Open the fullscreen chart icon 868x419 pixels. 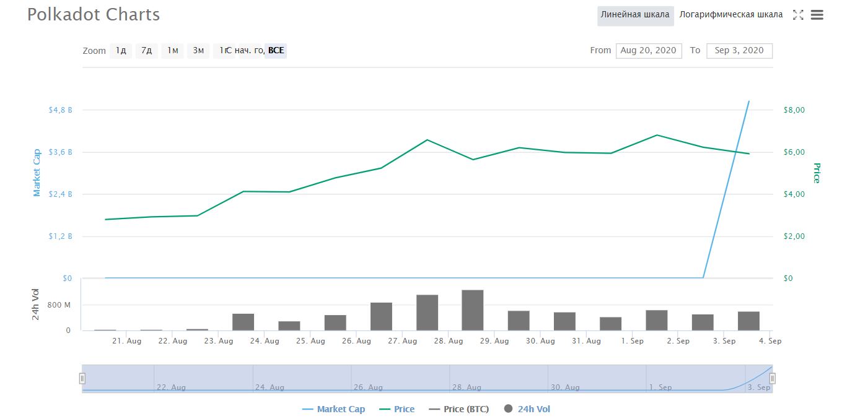(798, 15)
